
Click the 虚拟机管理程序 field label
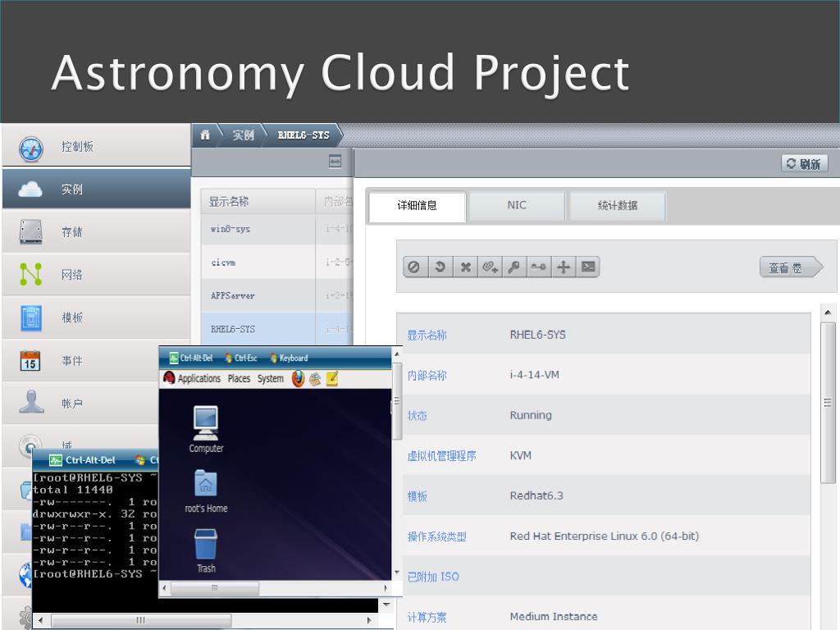pyautogui.click(x=441, y=456)
